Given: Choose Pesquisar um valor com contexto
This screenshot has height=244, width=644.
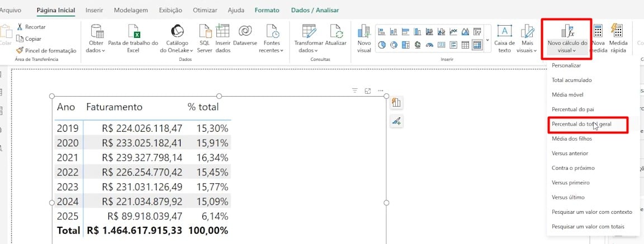Looking at the screenshot, I should [x=592, y=212].
